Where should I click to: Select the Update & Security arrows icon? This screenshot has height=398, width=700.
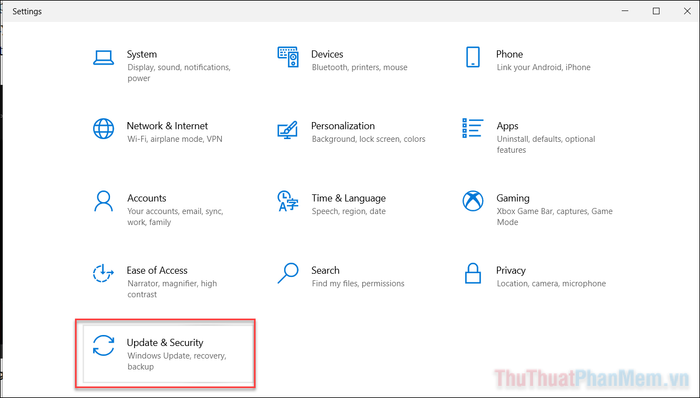coord(103,346)
